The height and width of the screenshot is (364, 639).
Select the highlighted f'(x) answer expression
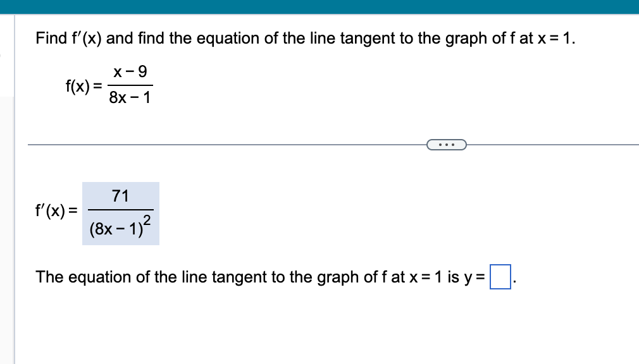120,213
